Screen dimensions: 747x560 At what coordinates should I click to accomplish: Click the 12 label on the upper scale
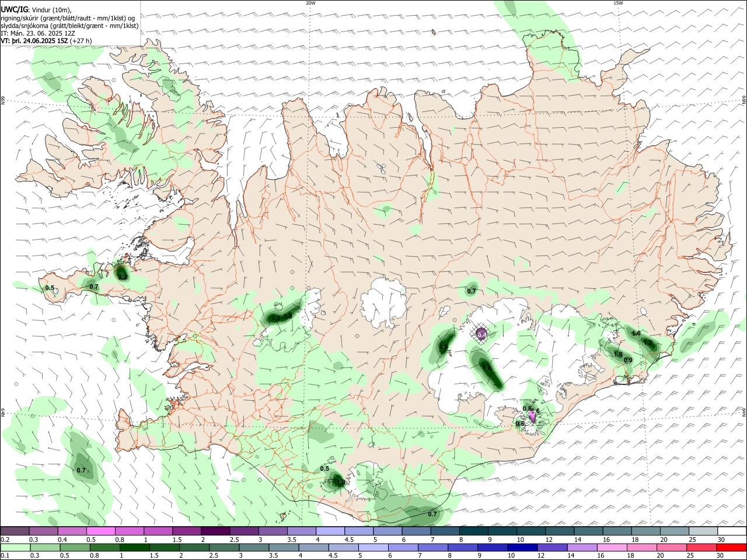[x=550, y=540]
